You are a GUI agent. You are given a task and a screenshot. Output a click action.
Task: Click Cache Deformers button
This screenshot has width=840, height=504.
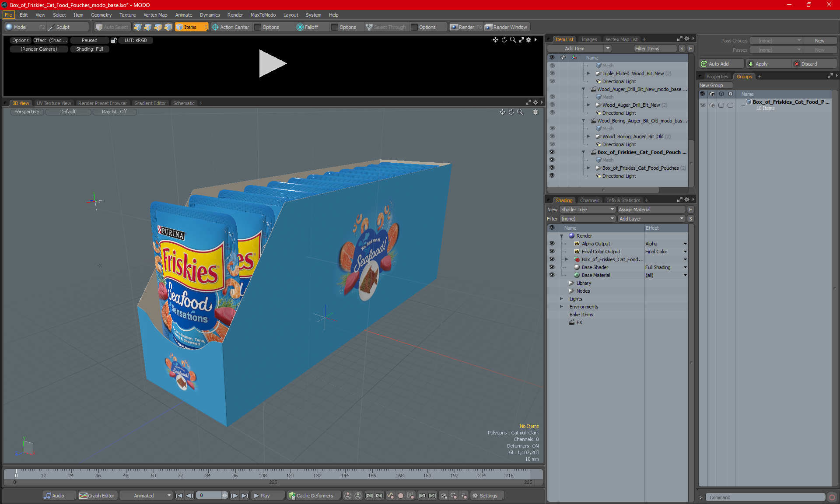tap(314, 496)
